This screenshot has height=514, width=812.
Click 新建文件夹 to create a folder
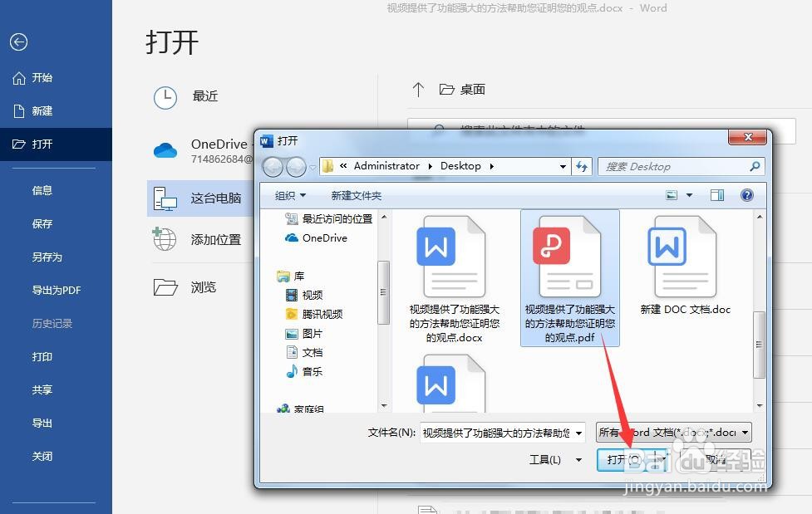(355, 195)
